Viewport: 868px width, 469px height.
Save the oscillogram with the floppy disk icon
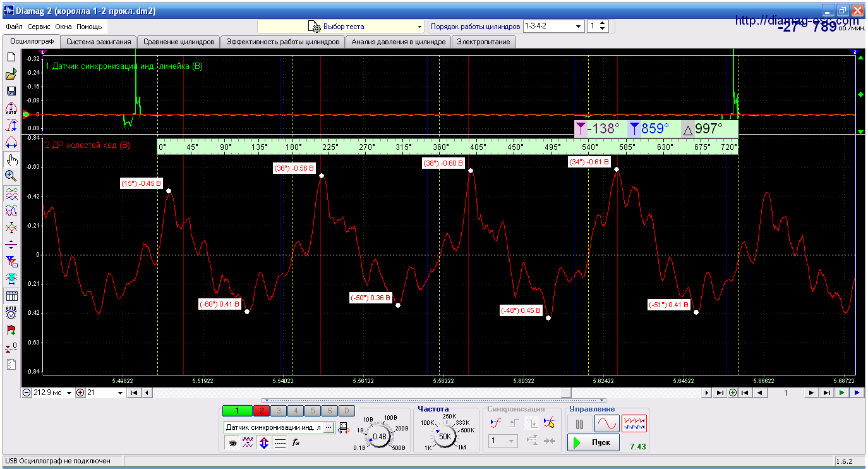tap(11, 92)
